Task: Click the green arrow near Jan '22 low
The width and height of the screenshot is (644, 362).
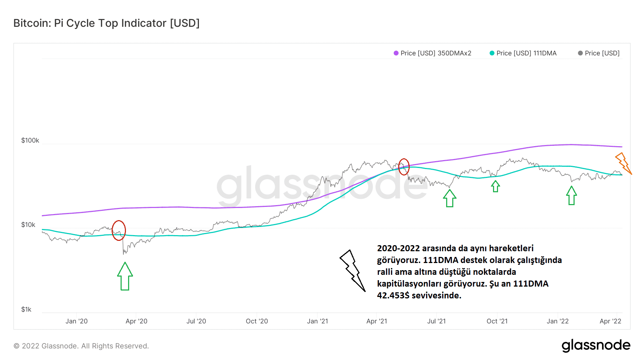Action: 571,195
